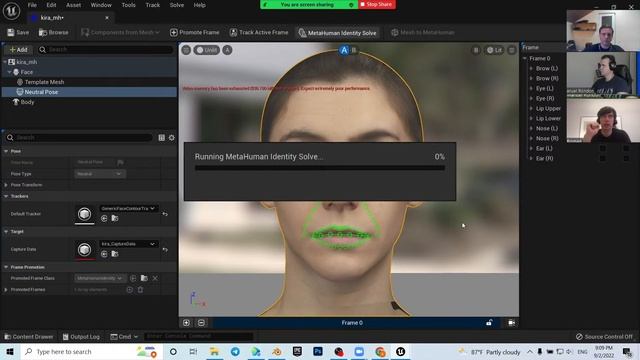
Task: Toggle the frame lock icon
Action: (489, 323)
